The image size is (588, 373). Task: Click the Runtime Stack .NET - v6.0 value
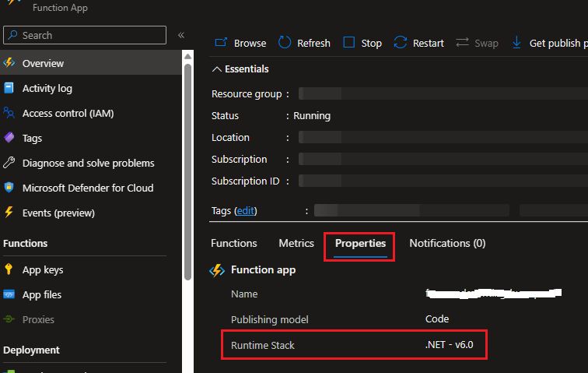pyautogui.click(x=450, y=344)
